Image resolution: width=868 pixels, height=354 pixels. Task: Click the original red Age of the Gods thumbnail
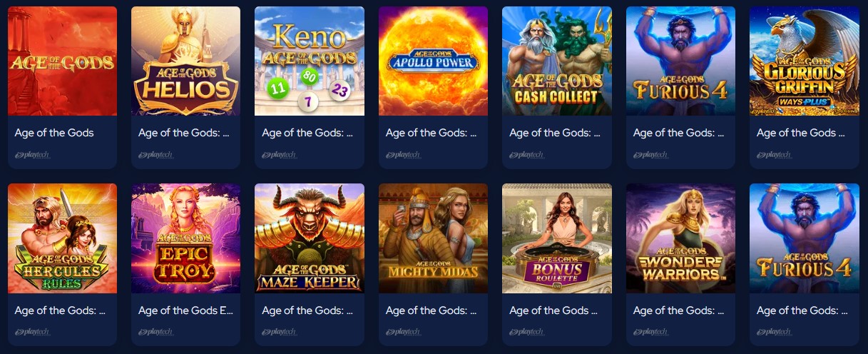pos(62,61)
